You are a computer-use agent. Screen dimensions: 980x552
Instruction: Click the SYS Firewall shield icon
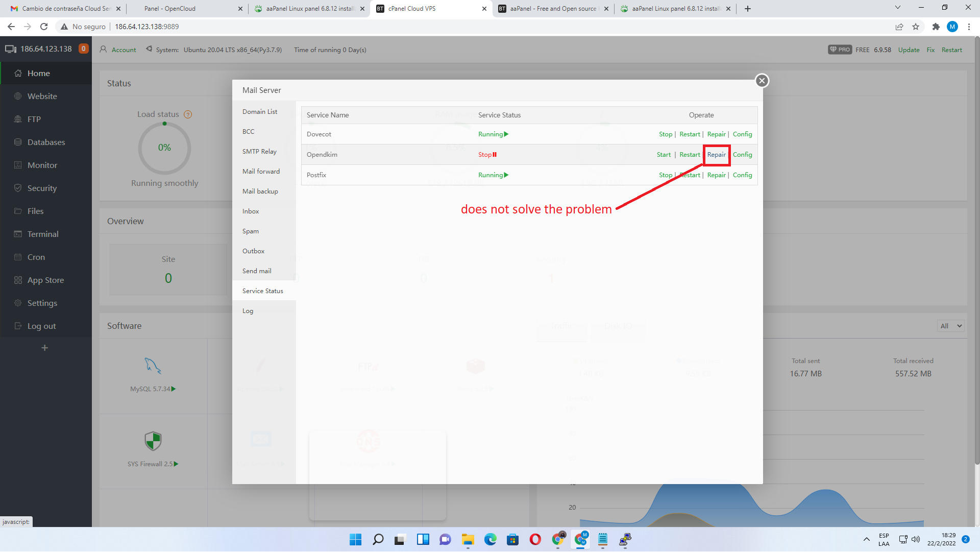(153, 441)
